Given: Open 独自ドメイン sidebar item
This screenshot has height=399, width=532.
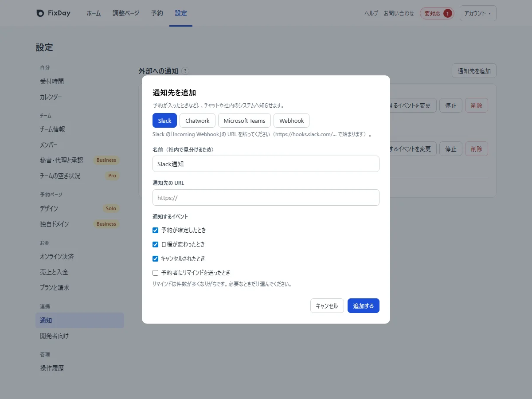Looking at the screenshot, I should [80, 224].
